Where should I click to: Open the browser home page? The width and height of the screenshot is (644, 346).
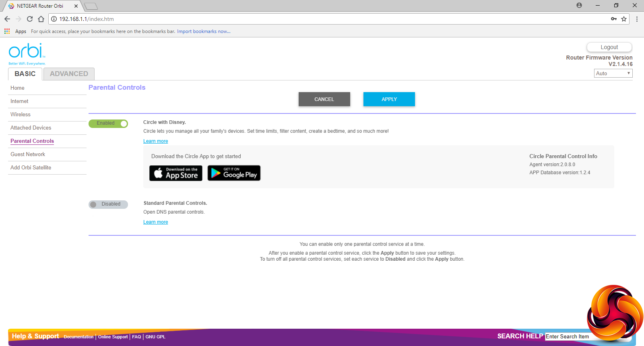click(41, 19)
